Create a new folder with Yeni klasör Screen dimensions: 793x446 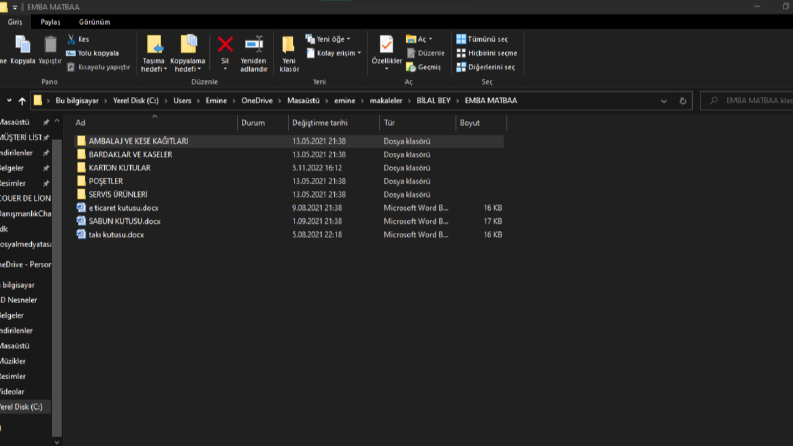[x=289, y=54]
